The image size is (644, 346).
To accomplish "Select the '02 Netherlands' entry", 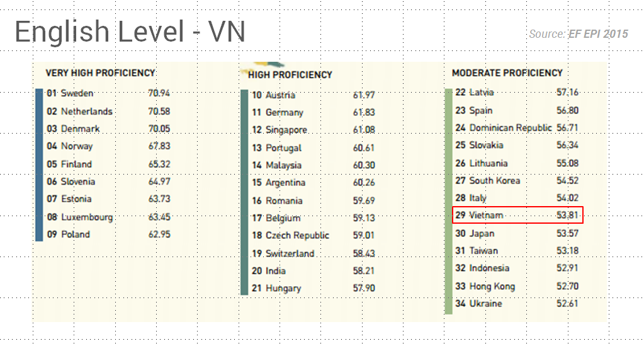I will 79,112.
